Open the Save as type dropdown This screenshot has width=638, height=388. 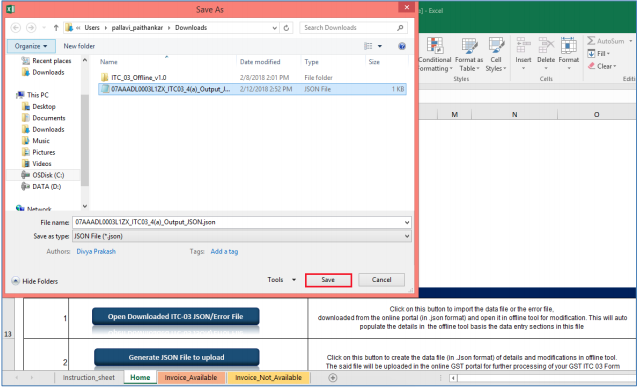tap(406, 236)
